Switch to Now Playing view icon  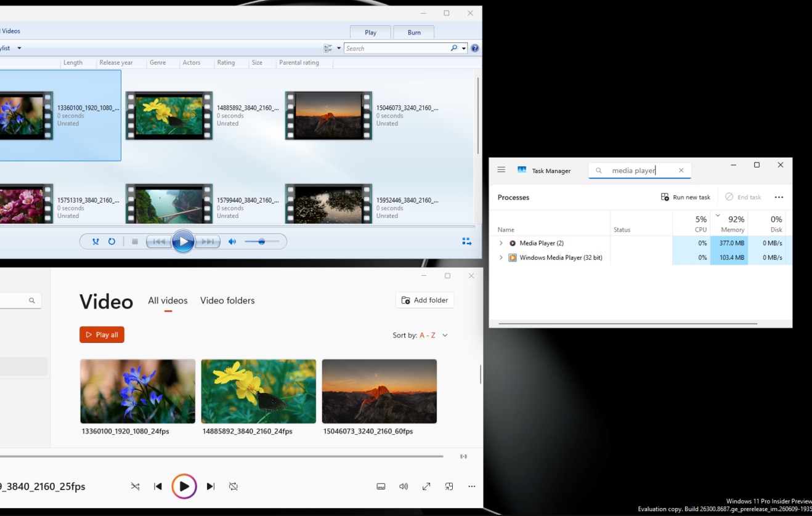(466, 241)
